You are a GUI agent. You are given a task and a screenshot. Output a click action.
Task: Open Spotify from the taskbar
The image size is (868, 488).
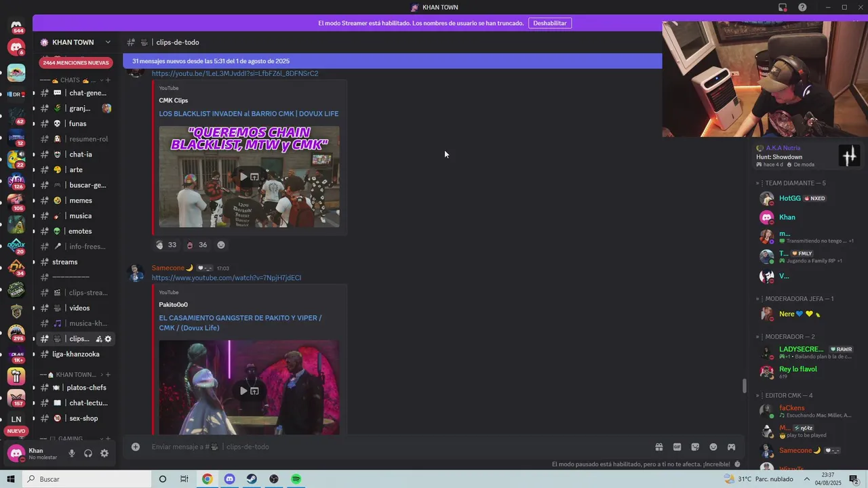[x=296, y=479]
